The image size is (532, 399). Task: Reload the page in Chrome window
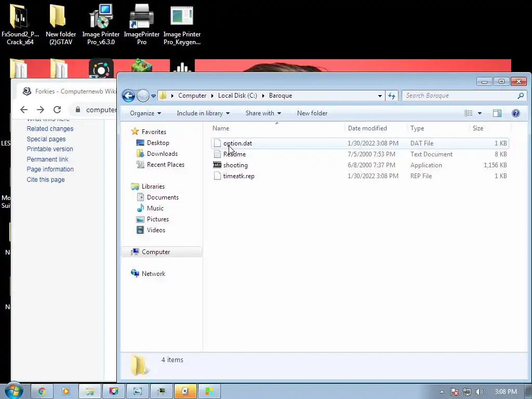pos(57,110)
